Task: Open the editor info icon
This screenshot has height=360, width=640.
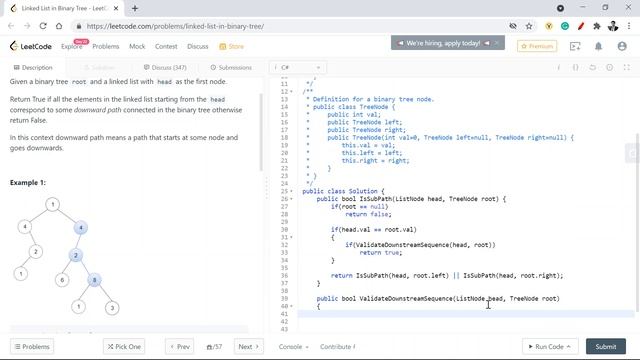Action: (x=559, y=67)
